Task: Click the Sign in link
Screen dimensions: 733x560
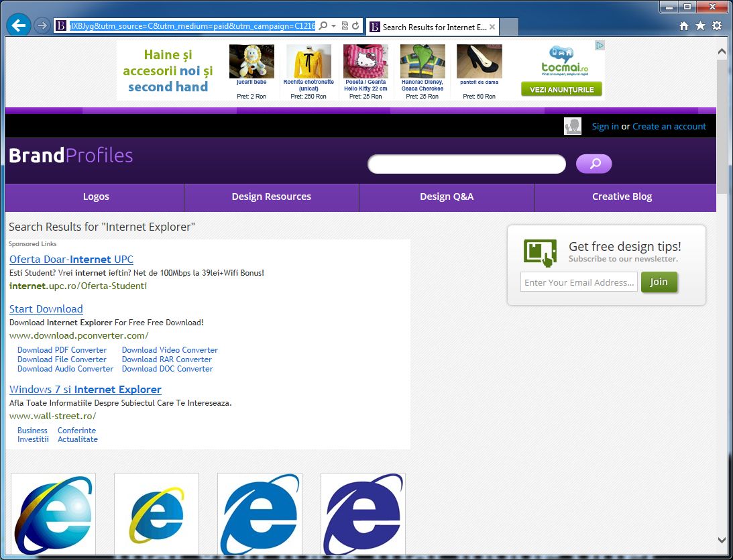Action: click(x=605, y=126)
